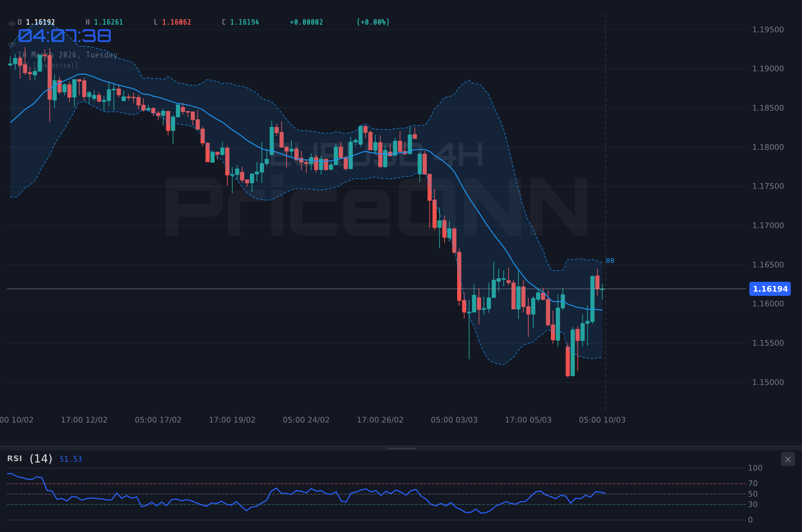Click the 1.19500 price axis label
Image resolution: width=802 pixels, height=532 pixels.
point(768,30)
